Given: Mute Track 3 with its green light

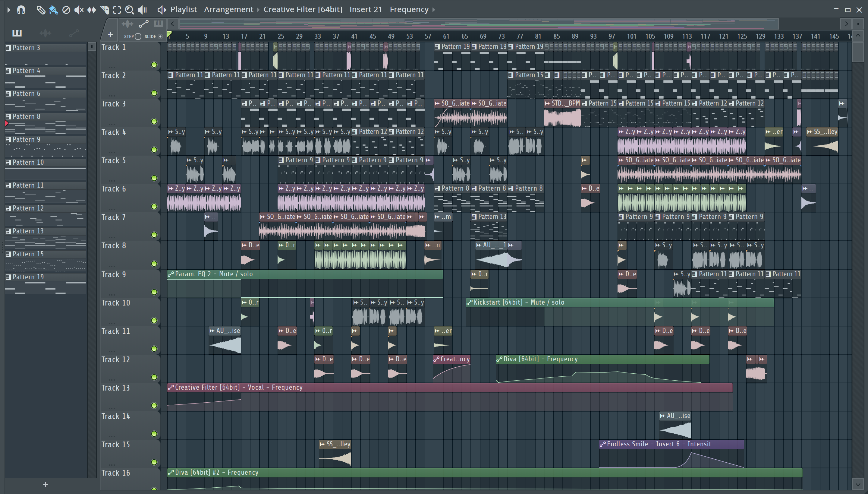Looking at the screenshot, I should tap(154, 122).
